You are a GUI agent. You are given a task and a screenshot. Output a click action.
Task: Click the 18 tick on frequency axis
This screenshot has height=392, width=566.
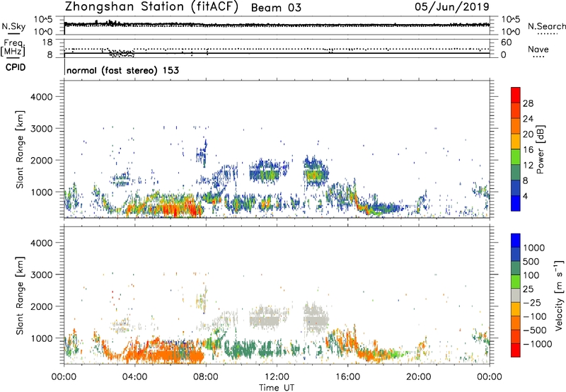47,42
